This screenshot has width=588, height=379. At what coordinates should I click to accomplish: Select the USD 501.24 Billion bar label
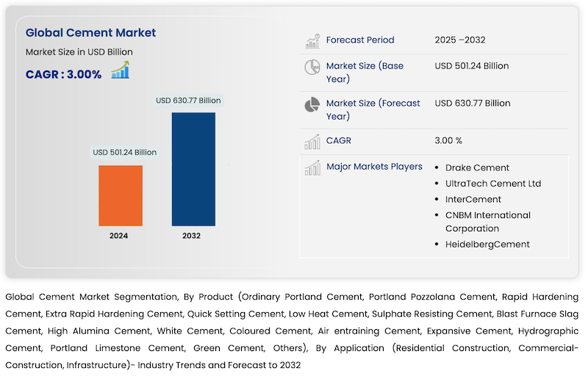click(x=124, y=152)
